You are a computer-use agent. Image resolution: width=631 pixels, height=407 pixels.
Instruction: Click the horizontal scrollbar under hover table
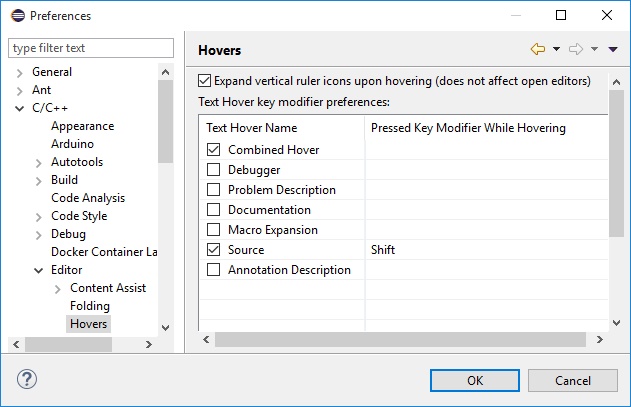pyautogui.click(x=400, y=339)
